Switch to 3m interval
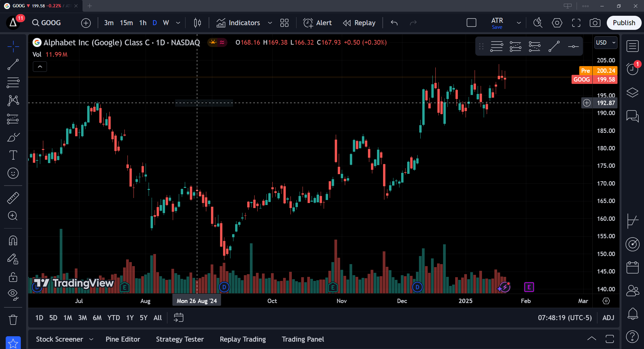 [109, 23]
